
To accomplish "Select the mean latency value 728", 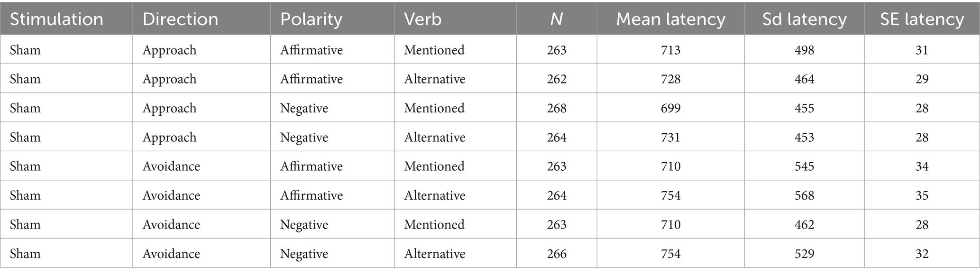I will [x=670, y=79].
